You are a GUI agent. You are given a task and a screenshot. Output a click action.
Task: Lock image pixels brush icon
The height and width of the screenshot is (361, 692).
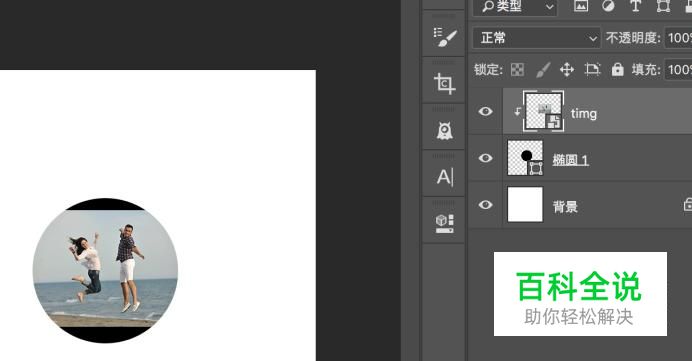point(543,69)
